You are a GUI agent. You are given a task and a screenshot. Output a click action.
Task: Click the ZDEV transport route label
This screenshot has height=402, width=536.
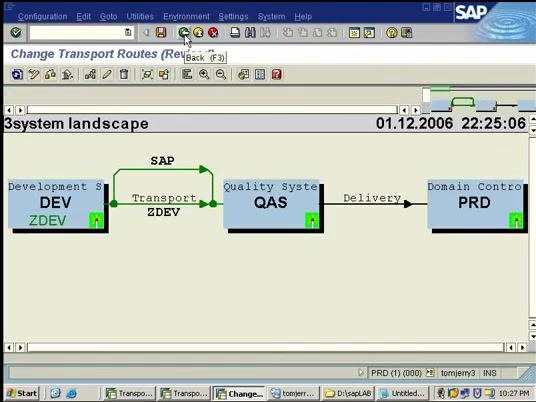click(x=163, y=212)
